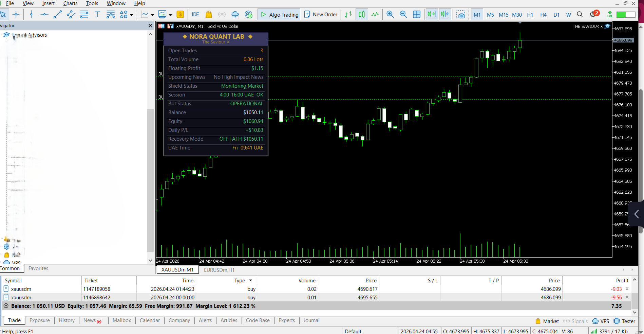The height and width of the screenshot is (334, 644).
Task: Open the tile windows grid icon
Action: [x=417, y=14]
